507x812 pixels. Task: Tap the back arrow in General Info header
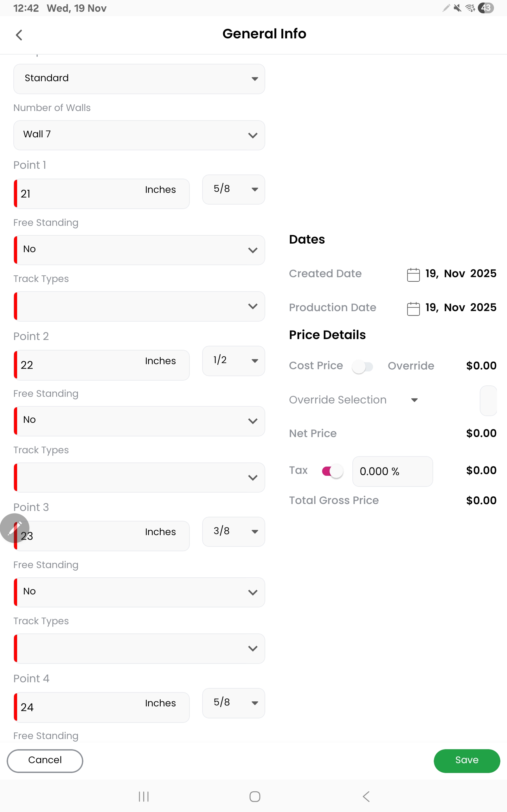tap(19, 35)
